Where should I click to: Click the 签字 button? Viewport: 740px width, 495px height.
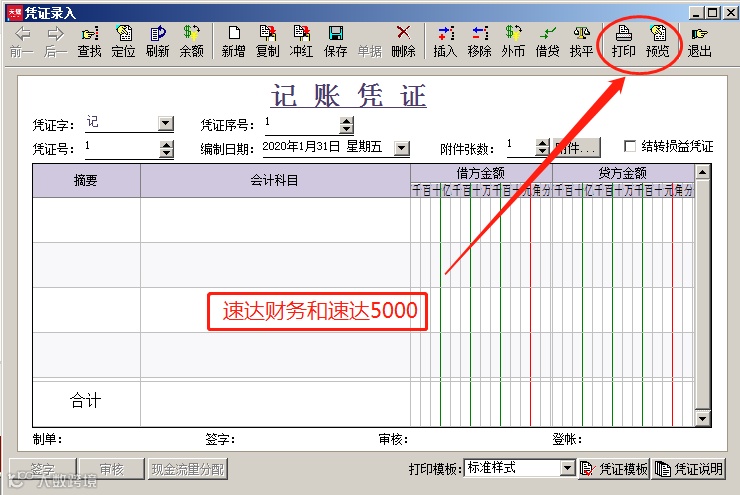(x=42, y=469)
